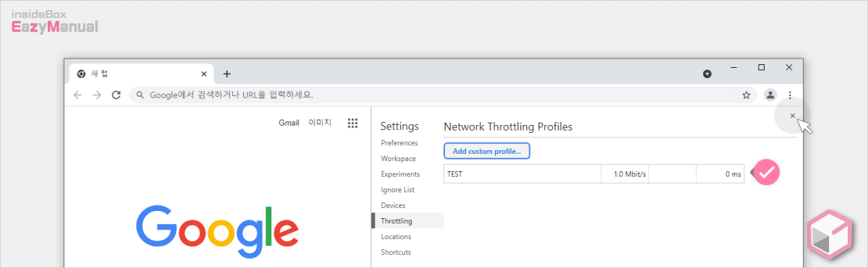Open the Gmail link
The image size is (868, 268).
tap(289, 123)
